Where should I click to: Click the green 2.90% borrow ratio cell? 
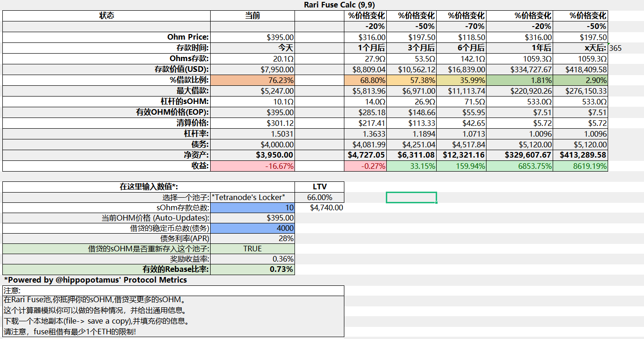coord(580,80)
